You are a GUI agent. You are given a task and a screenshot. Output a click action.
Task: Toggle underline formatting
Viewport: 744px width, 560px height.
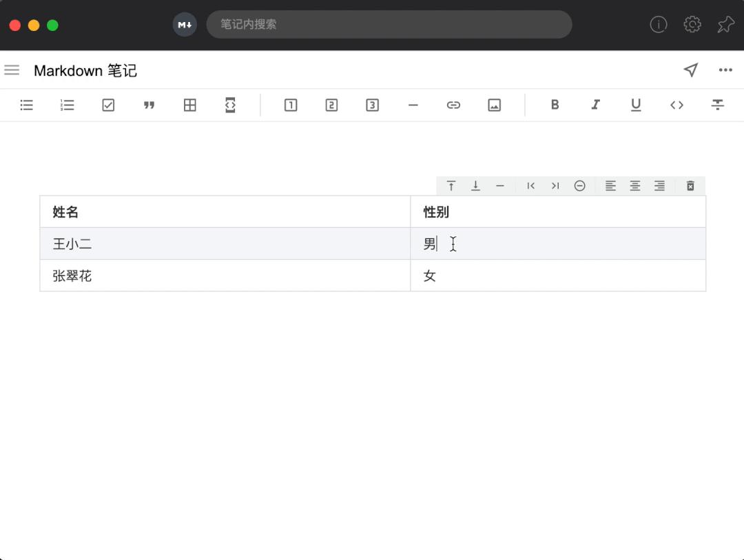click(636, 105)
